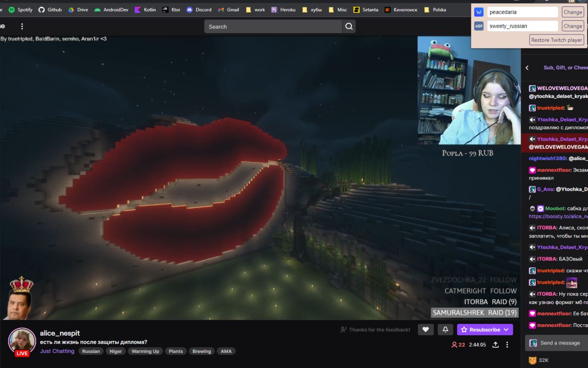Image resolution: width=588 pixels, height=368 pixels.
Task: Click the heart icon to unfollow alice_nespit
Action: coord(425,329)
